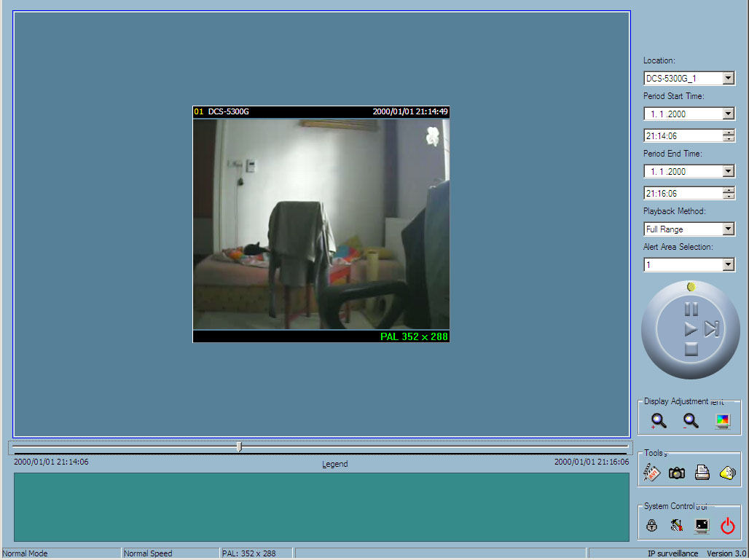Click the yellow speaker audio icon
Image resolution: width=749 pixels, height=560 pixels.
[x=727, y=473]
